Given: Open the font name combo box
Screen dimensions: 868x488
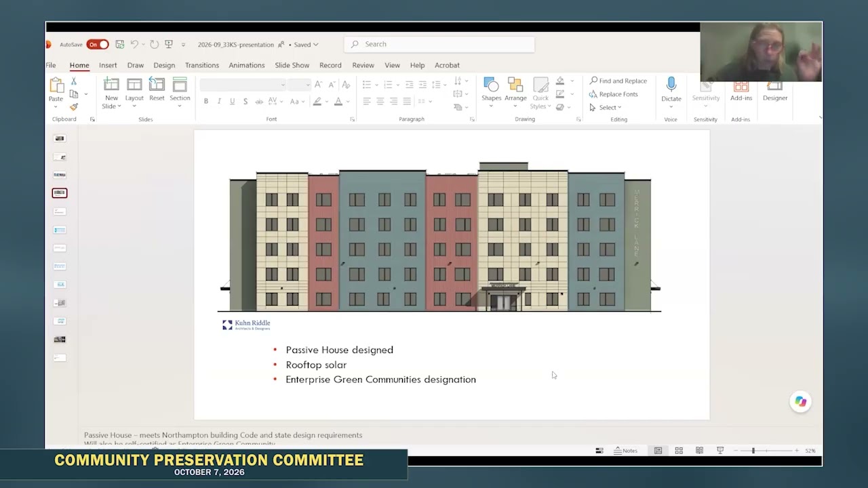Looking at the screenshot, I should (243, 85).
